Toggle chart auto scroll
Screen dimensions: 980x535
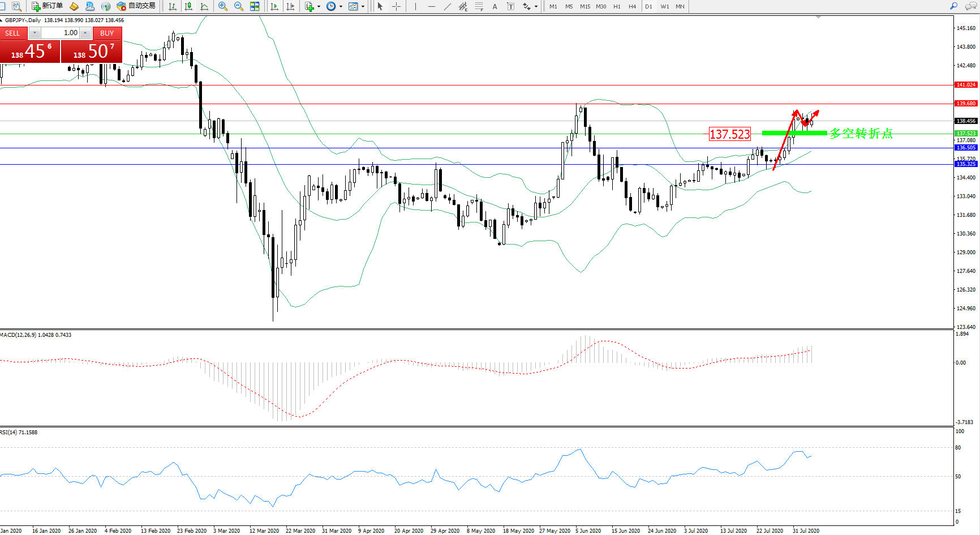coord(274,6)
